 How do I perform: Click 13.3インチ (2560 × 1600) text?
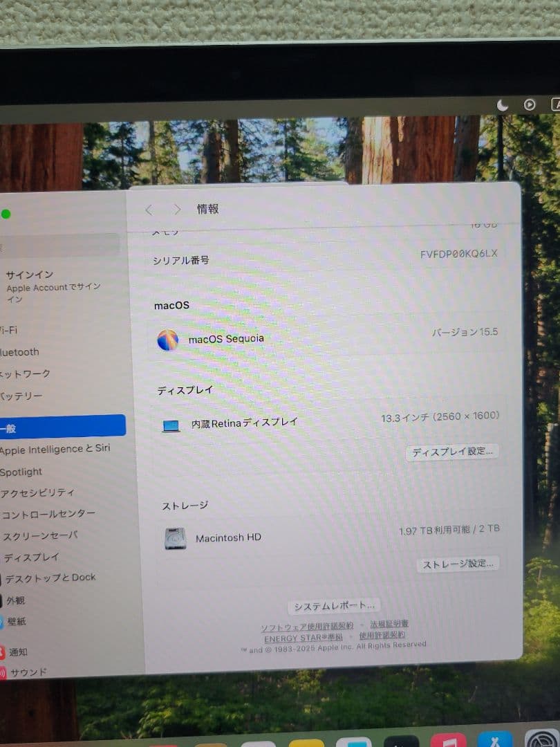pyautogui.click(x=440, y=417)
